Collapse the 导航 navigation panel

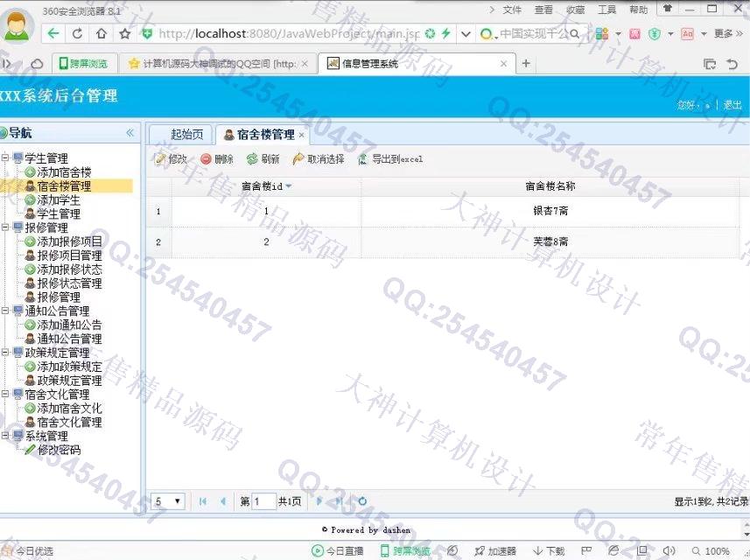tap(130, 133)
